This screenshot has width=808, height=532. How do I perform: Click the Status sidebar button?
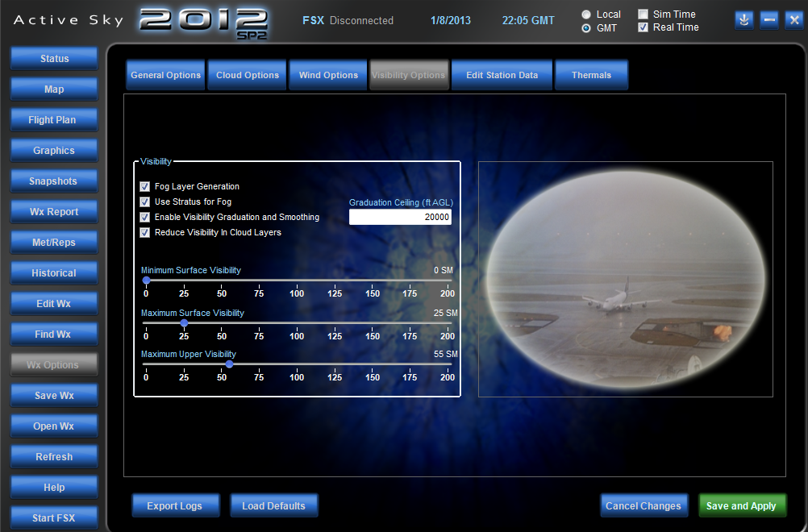tap(54, 59)
